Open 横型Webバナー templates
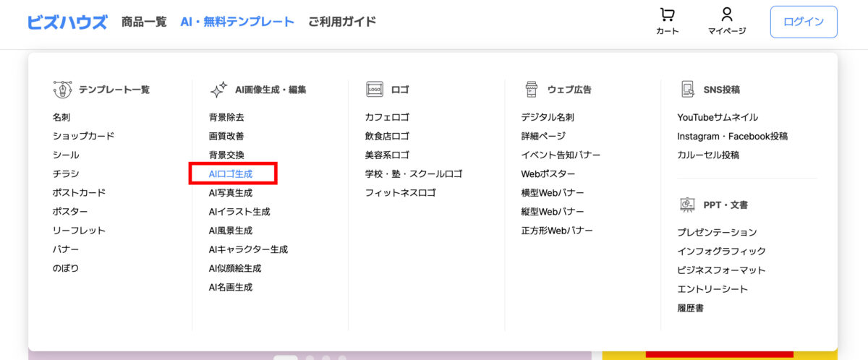 click(x=553, y=193)
